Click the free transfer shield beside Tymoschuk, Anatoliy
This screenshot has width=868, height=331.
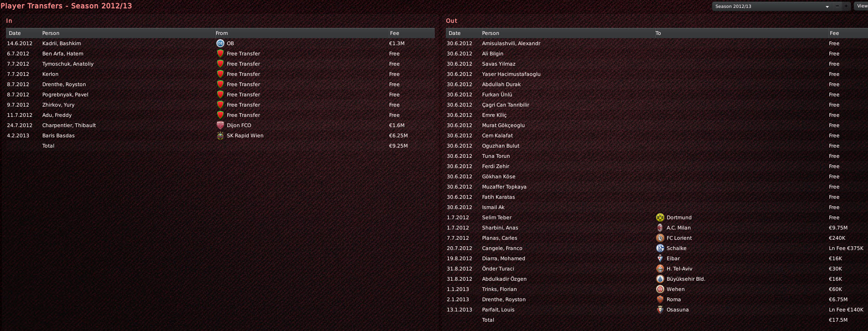coord(220,64)
